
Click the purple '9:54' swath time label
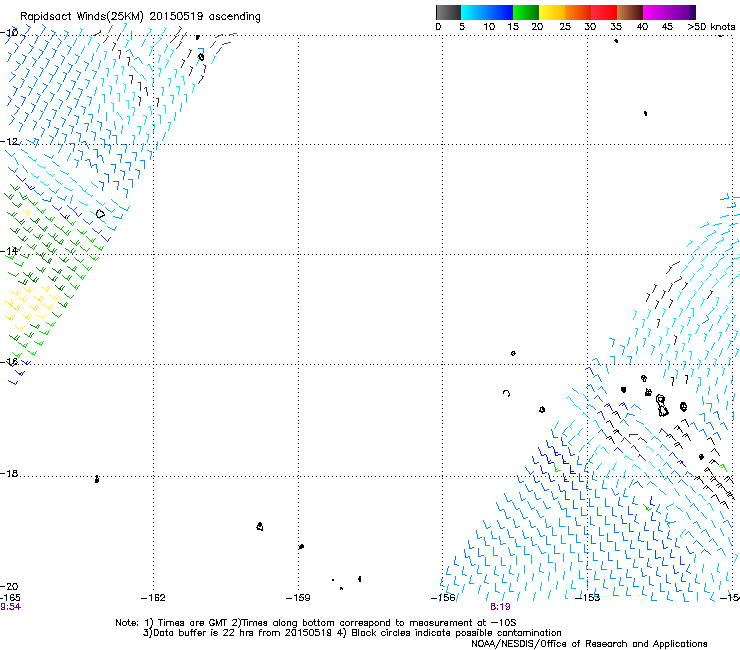pyautogui.click(x=10, y=607)
